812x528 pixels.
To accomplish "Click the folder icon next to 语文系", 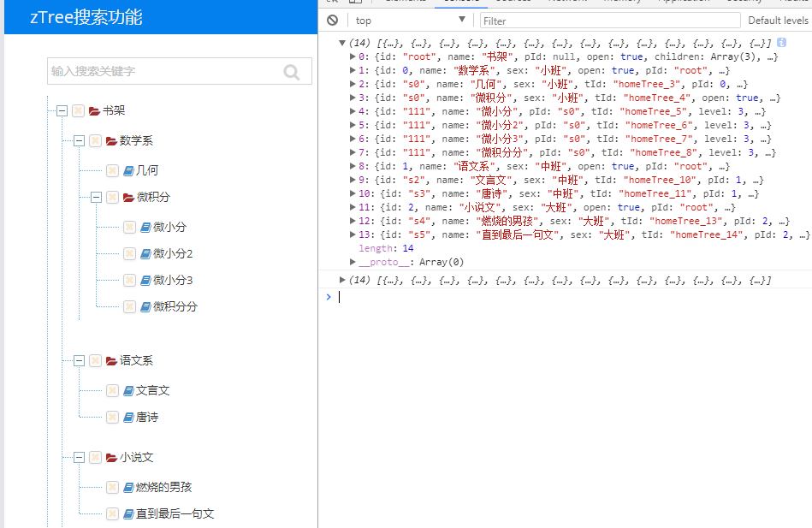I will tap(111, 360).
